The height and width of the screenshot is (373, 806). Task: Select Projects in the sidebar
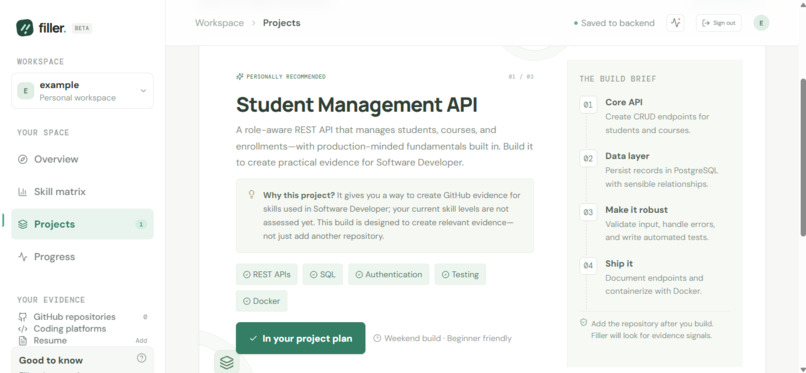tap(82, 224)
